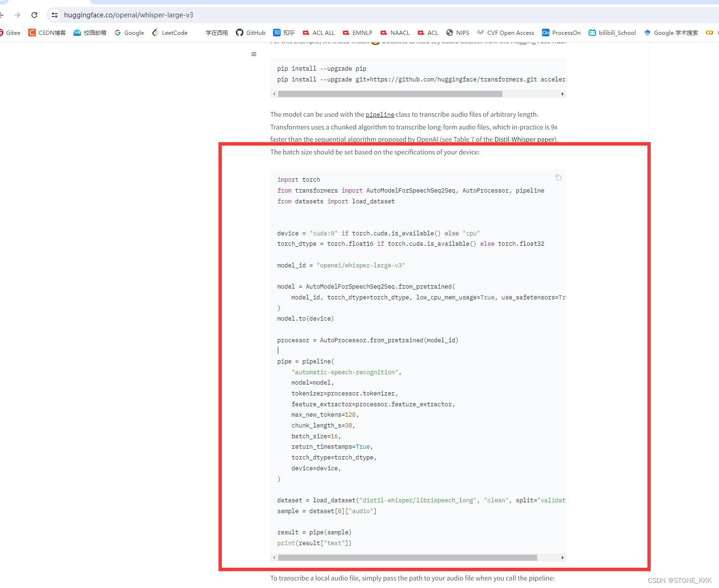Open site information icon in address bar
719x588 pixels.
click(x=55, y=15)
